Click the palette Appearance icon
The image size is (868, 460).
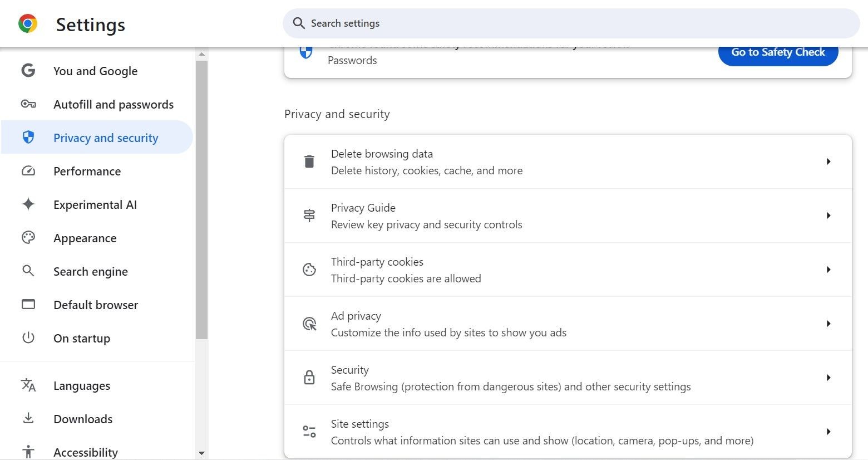28,238
